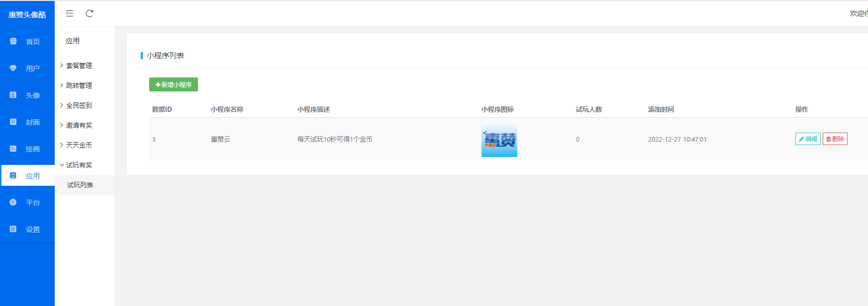Viewport: 868px width, 306px height.
Task: Expand the 套餐管理 submenu
Action: coord(85,66)
